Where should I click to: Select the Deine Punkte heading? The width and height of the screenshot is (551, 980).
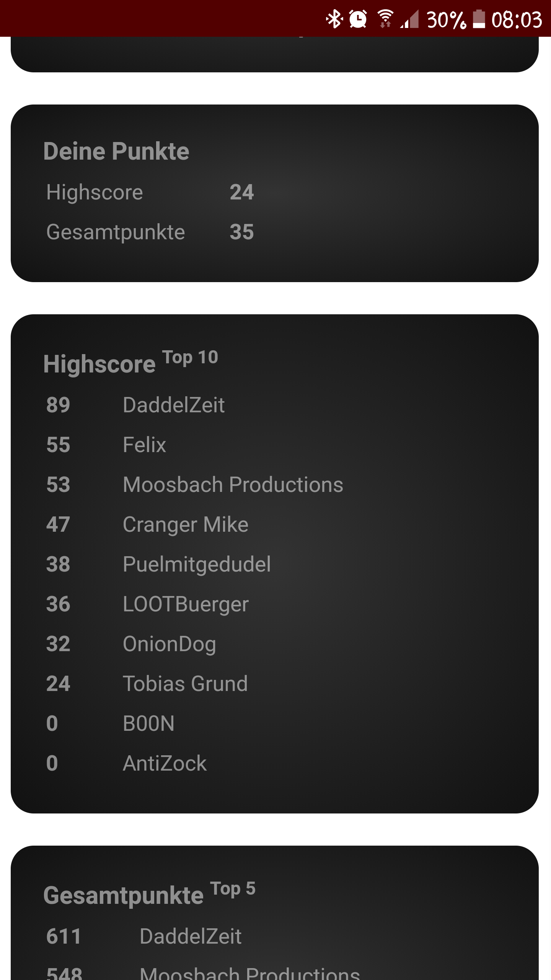click(x=116, y=151)
